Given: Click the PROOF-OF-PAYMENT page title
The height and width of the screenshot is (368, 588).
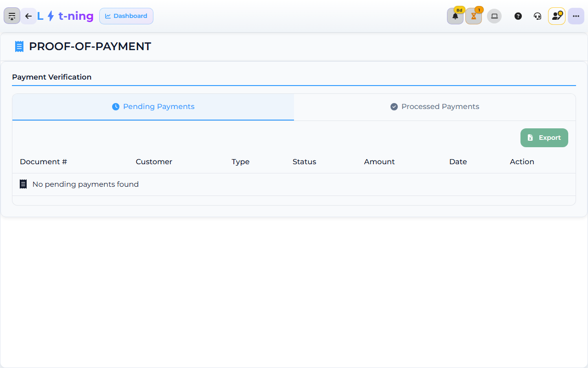Looking at the screenshot, I should (x=90, y=46).
